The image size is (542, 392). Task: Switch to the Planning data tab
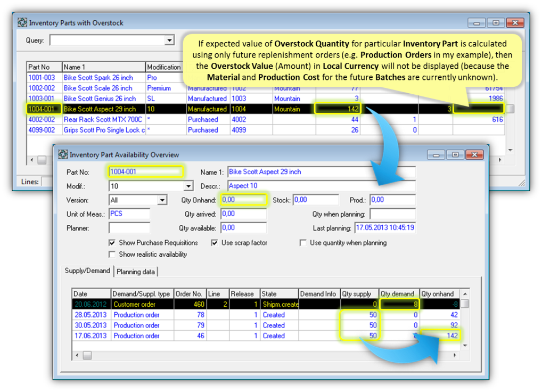tap(135, 272)
